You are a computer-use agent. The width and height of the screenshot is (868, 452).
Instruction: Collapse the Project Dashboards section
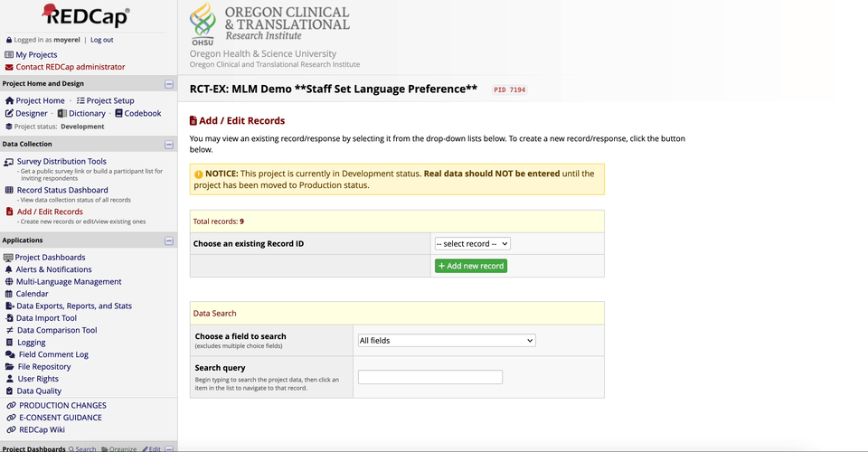tap(169, 448)
